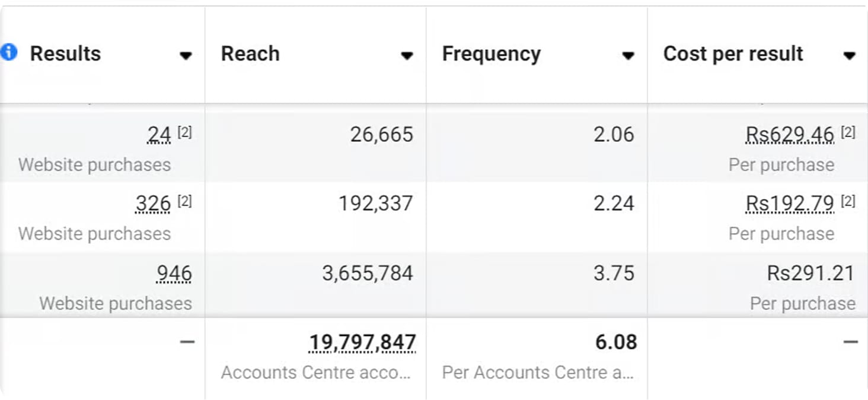This screenshot has height=400, width=868.
Task: Select the 3,655,784 reach cell
Action: [x=368, y=274]
